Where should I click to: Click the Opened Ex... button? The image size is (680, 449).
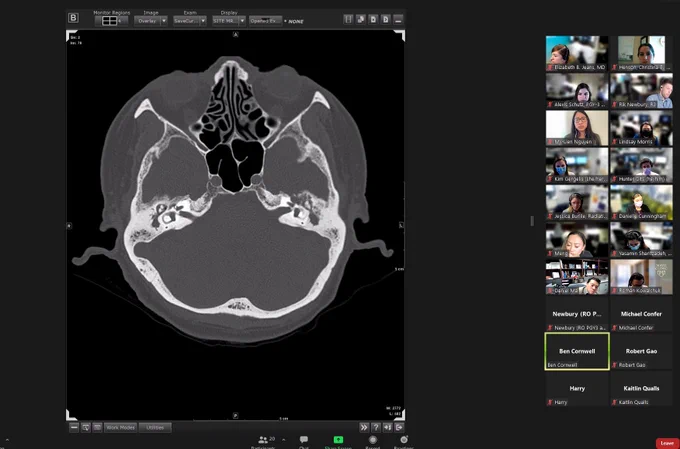tap(265, 21)
